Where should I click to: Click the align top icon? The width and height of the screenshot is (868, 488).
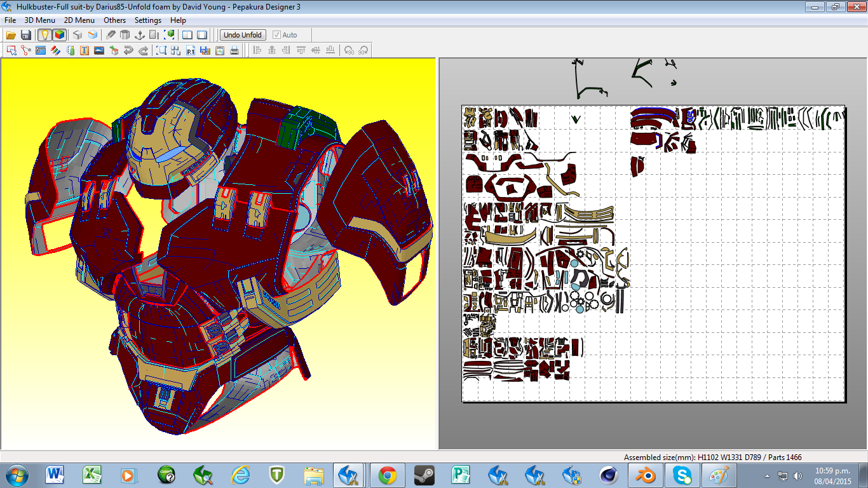[x=301, y=50]
